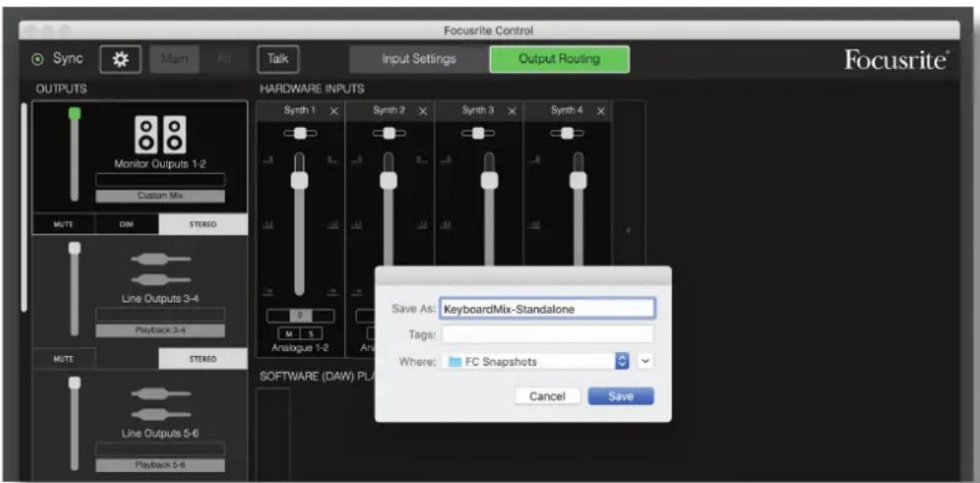Click the Synth 1 channel name
The image size is (980, 483).
pyautogui.click(x=300, y=111)
